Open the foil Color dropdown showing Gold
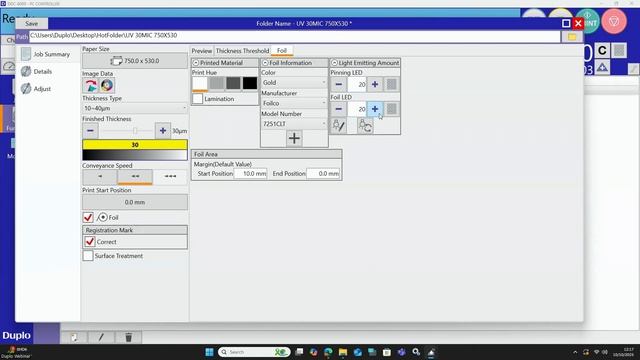Image resolution: width=640 pixels, height=360 pixels. [x=294, y=82]
